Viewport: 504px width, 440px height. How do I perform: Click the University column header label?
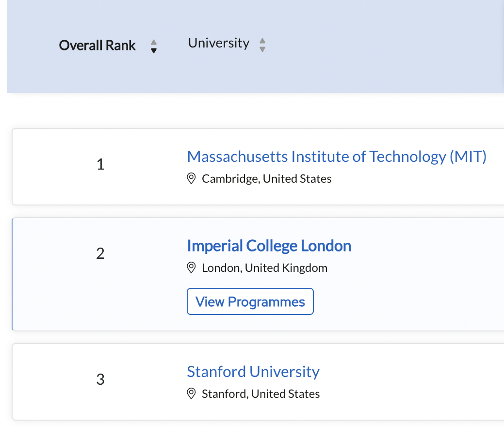click(x=219, y=43)
